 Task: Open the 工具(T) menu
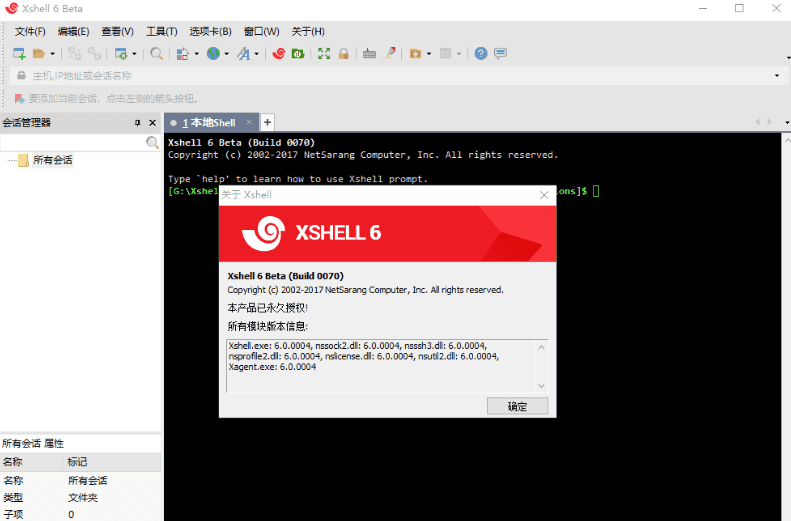(x=162, y=32)
